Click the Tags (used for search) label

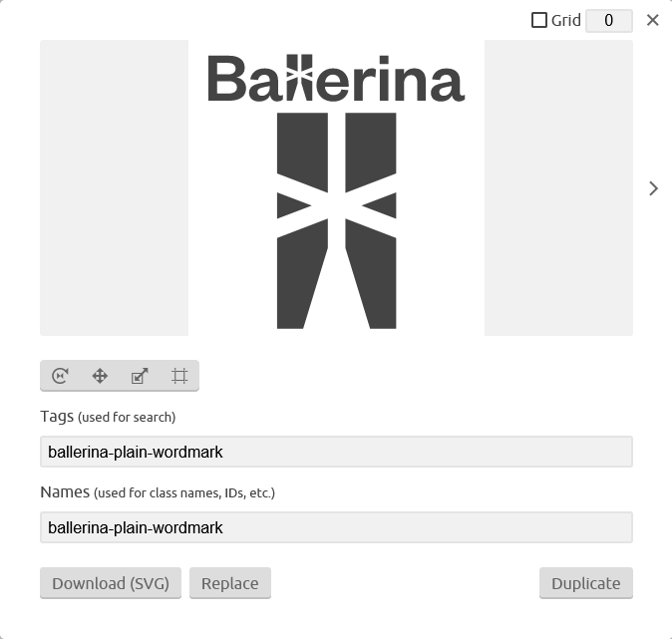click(108, 417)
